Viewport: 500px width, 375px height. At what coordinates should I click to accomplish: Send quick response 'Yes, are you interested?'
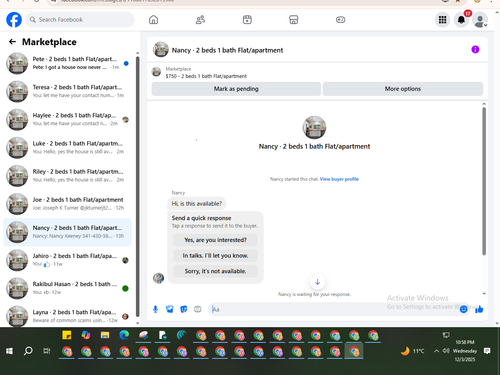(215, 240)
